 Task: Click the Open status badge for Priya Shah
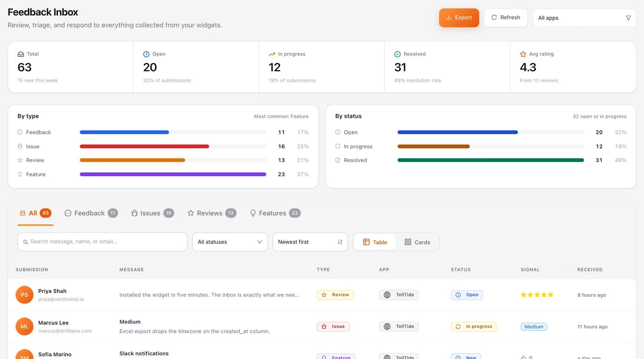(467, 295)
